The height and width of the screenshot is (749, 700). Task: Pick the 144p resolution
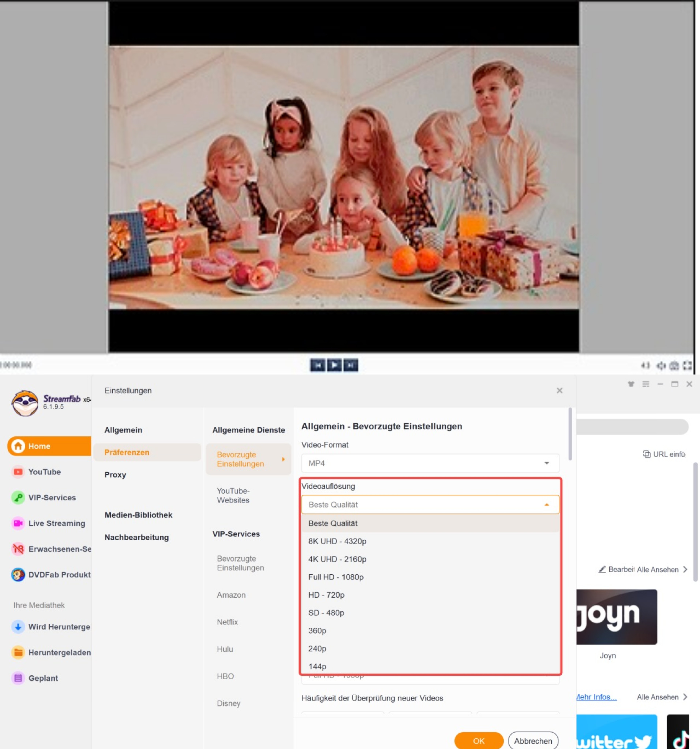(x=430, y=666)
